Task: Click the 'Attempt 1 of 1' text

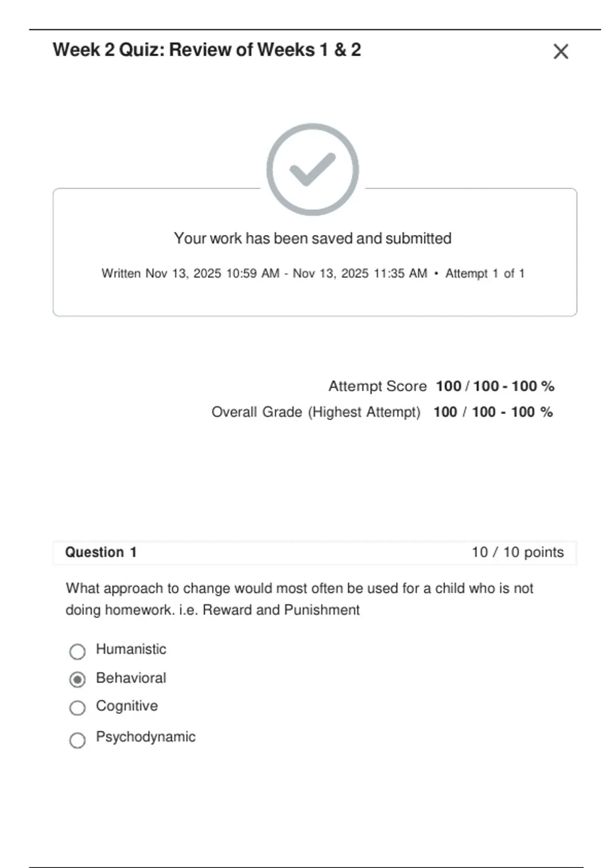Action: click(485, 274)
